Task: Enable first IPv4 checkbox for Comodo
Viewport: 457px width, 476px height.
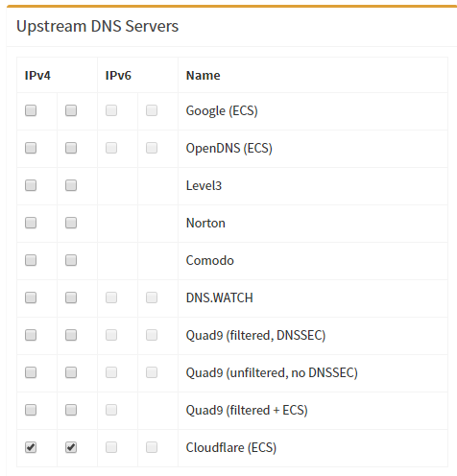Action: [x=31, y=260]
